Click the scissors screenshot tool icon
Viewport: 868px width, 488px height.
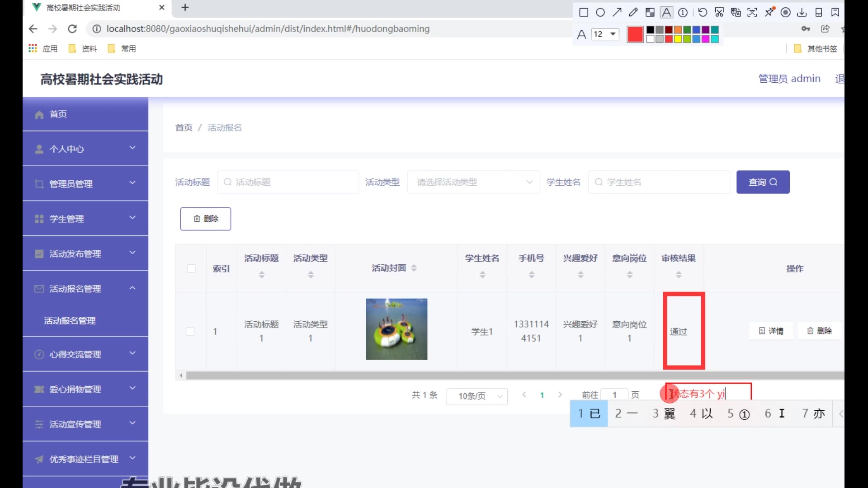(x=719, y=13)
